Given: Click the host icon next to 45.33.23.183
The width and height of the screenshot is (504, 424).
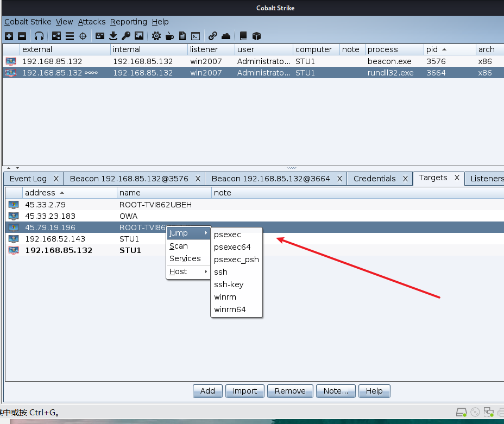Looking at the screenshot, I should pyautogui.click(x=14, y=216).
